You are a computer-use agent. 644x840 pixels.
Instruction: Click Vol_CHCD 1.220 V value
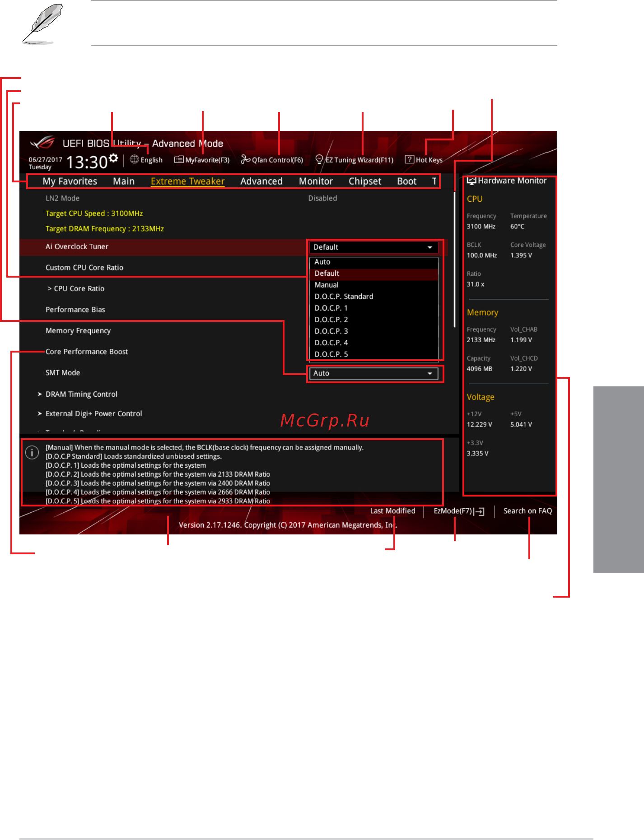pos(521,369)
